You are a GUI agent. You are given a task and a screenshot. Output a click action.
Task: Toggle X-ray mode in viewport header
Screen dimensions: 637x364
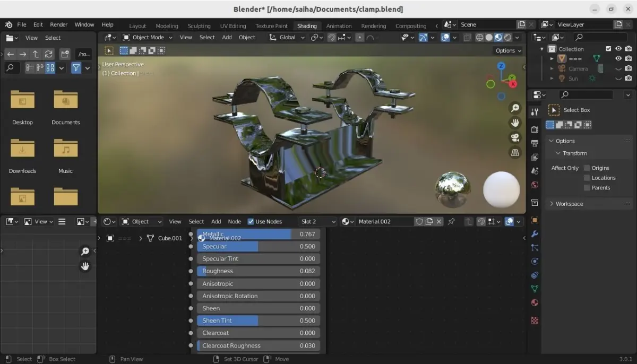467,38
